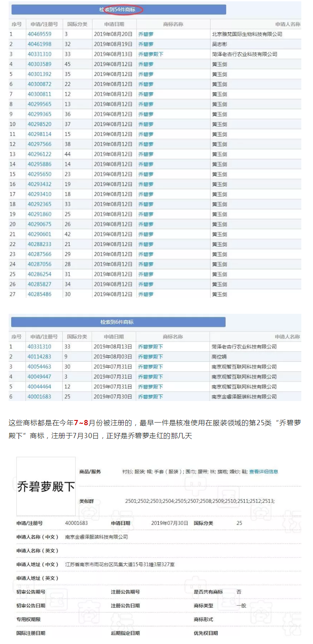The height and width of the screenshot is (644, 313).
Task: Open registration number 40469559 link
Action: (39, 34)
